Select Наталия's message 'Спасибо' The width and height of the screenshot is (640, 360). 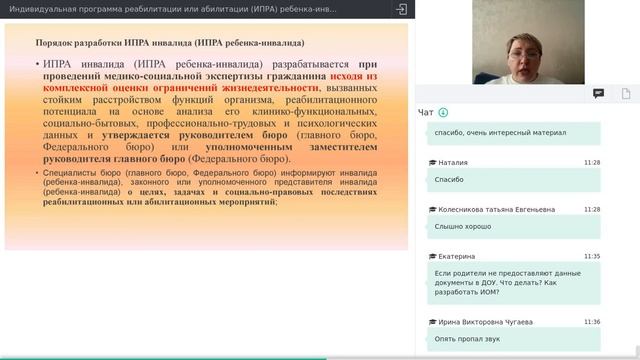[513, 180]
